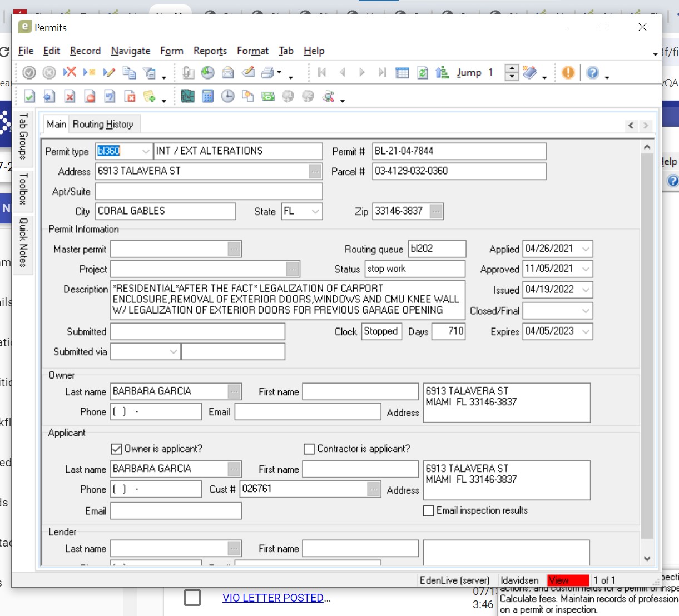This screenshot has height=616, width=679.
Task: Click the grid table view icon
Action: 402,73
